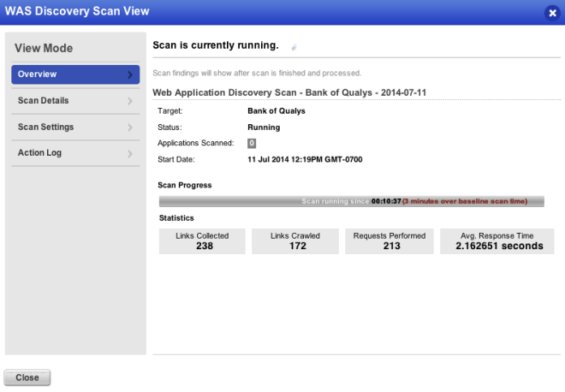Click the Applications Scanned count badge

tap(252, 144)
